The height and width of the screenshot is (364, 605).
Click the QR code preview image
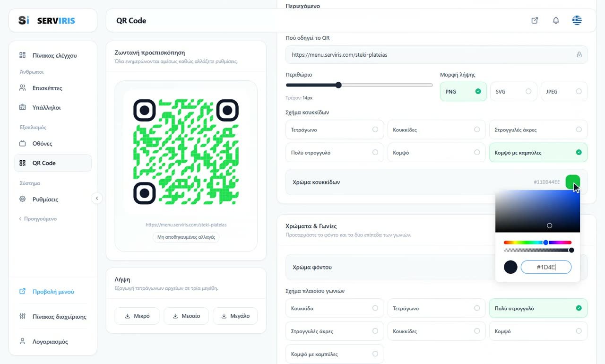186,152
